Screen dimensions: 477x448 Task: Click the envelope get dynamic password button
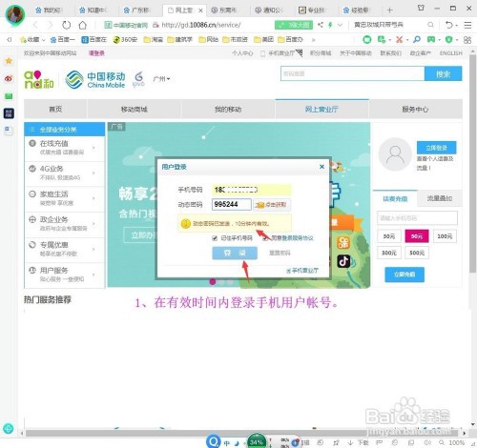272,205
